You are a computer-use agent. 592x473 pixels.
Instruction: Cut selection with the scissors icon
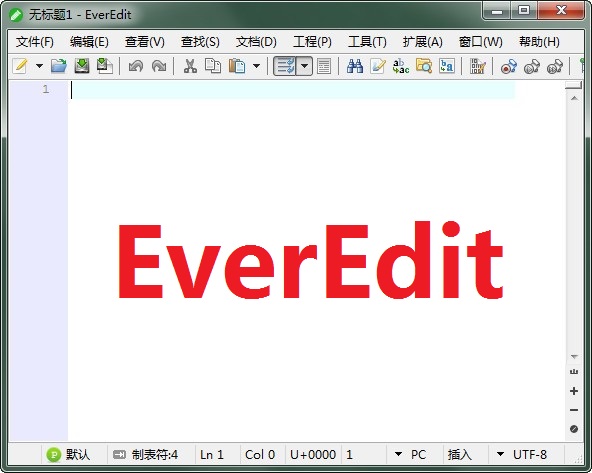[x=190, y=66]
